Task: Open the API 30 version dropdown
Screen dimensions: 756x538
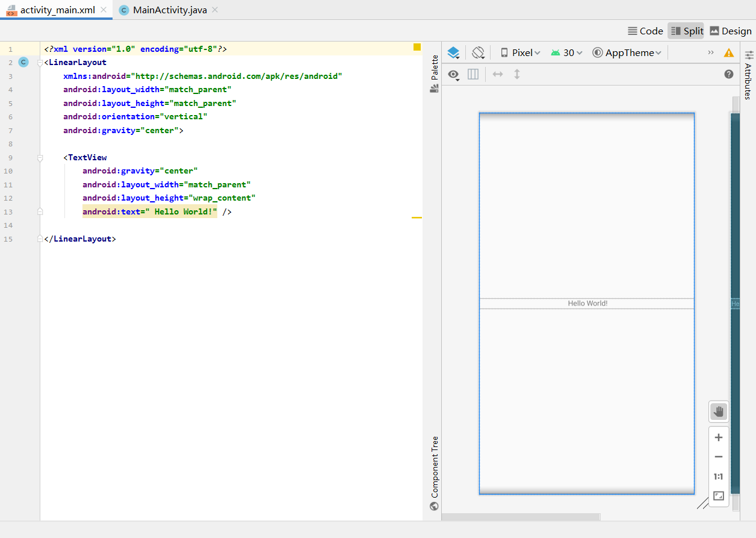Action: pyautogui.click(x=566, y=52)
